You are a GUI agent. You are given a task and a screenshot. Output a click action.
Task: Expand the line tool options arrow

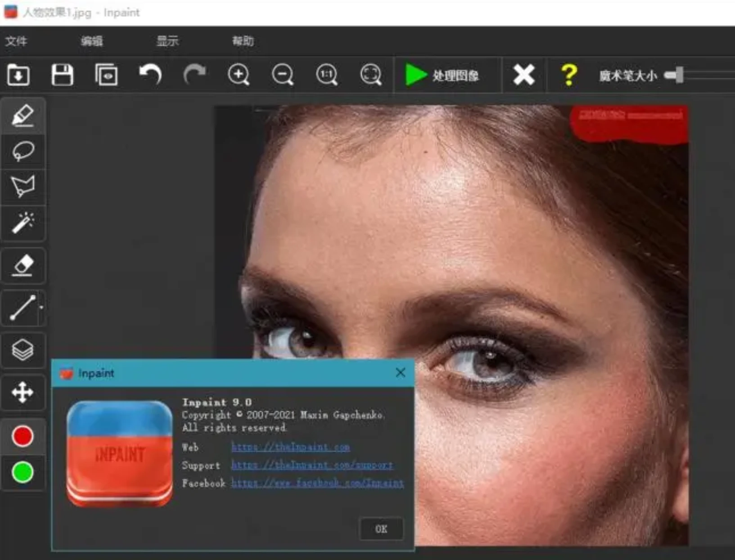point(41,308)
